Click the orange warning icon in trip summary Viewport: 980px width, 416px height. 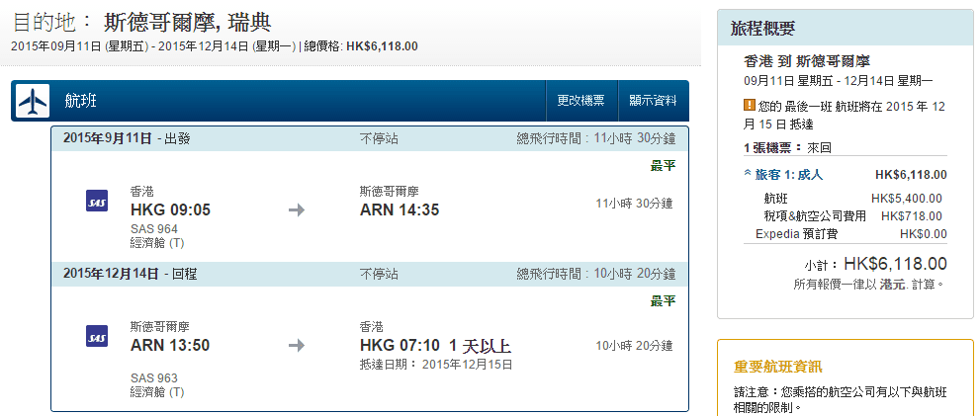pos(749,104)
